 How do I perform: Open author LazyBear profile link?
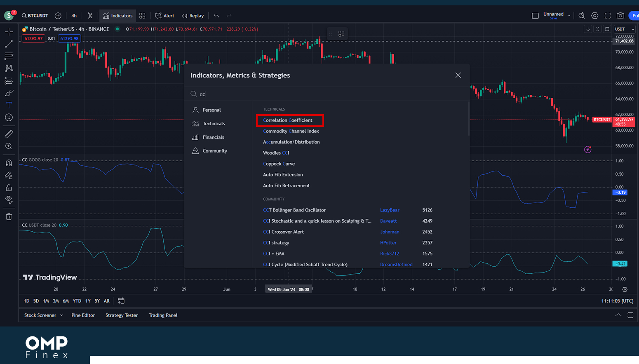point(390,210)
